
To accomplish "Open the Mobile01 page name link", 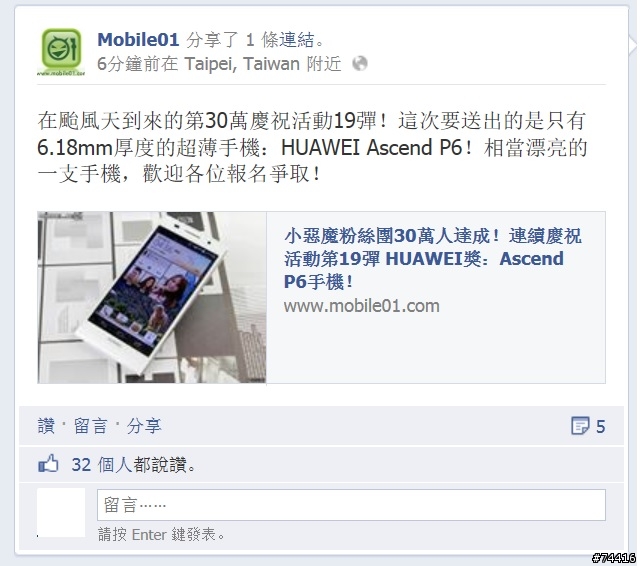I will [x=138, y=40].
